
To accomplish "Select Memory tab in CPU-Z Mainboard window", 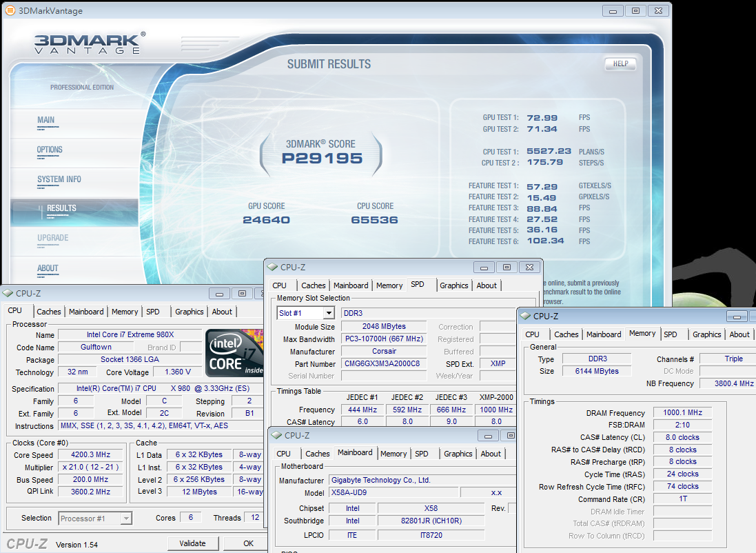I will click(394, 454).
